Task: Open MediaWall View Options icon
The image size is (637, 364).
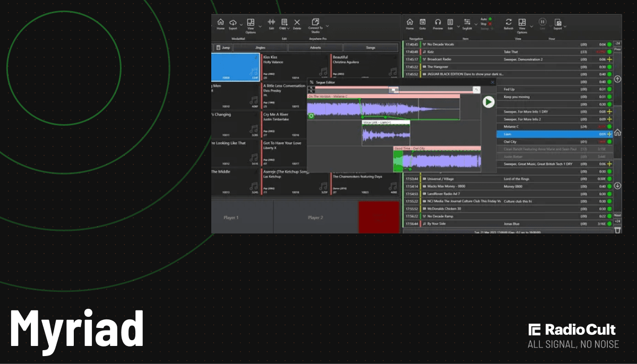Action: coord(251,22)
